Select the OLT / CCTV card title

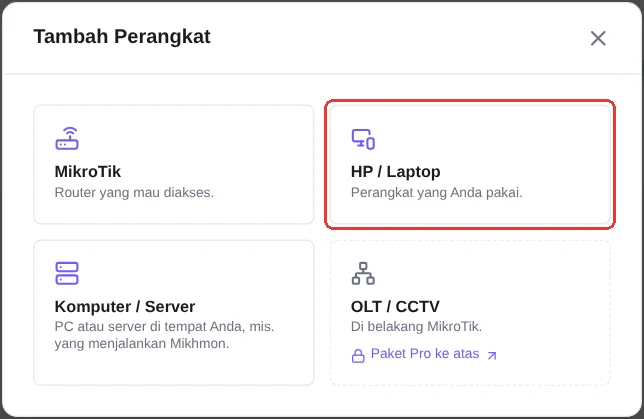click(x=395, y=306)
